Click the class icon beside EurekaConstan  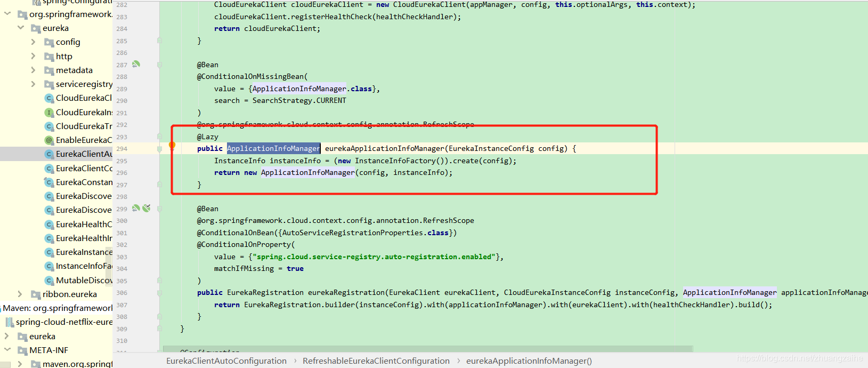point(49,182)
